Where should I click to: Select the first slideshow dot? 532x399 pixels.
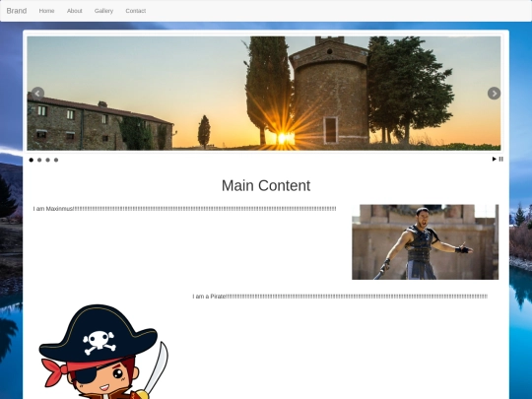click(x=32, y=160)
